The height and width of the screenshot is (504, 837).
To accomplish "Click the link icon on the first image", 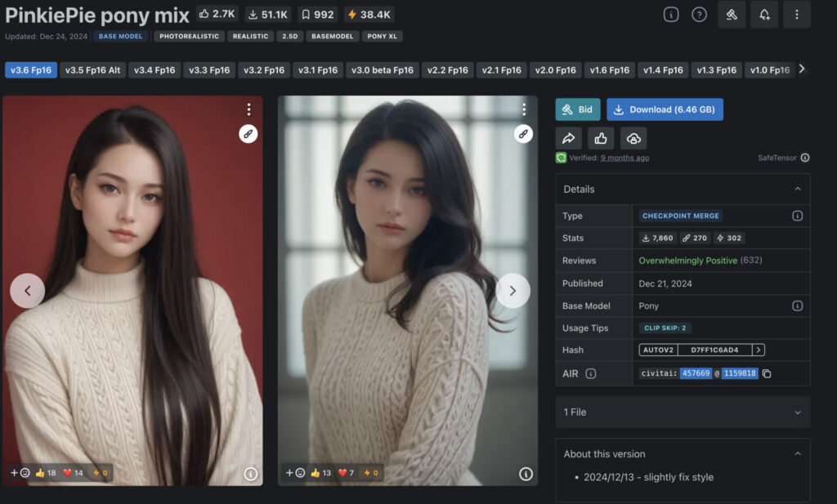I will click(248, 134).
